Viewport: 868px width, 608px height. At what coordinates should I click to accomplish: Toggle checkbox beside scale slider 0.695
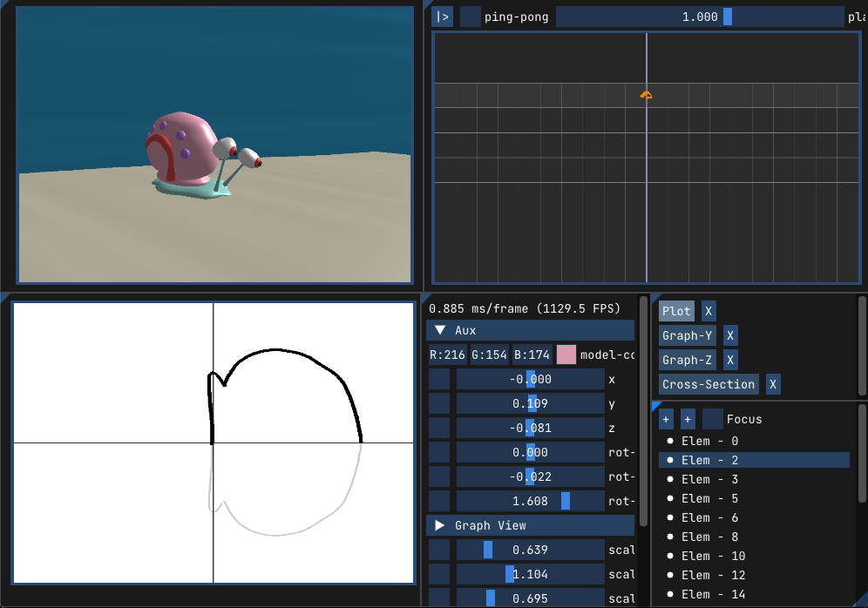[x=439, y=598]
